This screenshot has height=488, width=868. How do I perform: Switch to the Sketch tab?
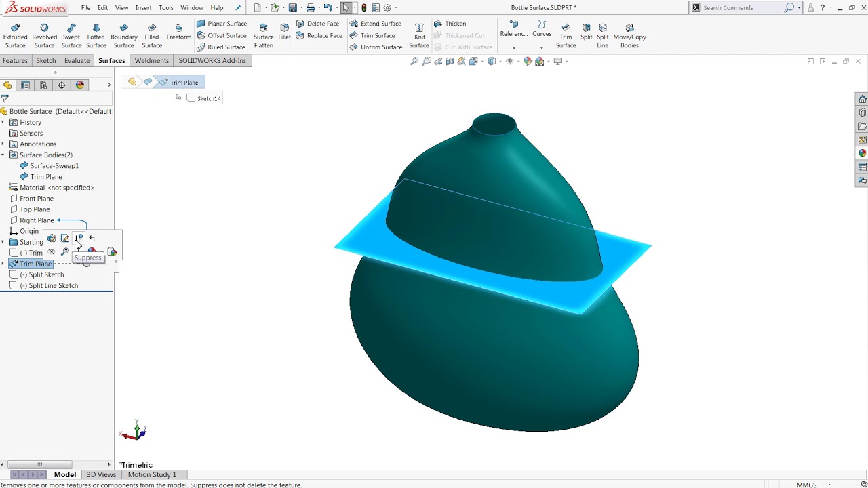pos(46,60)
